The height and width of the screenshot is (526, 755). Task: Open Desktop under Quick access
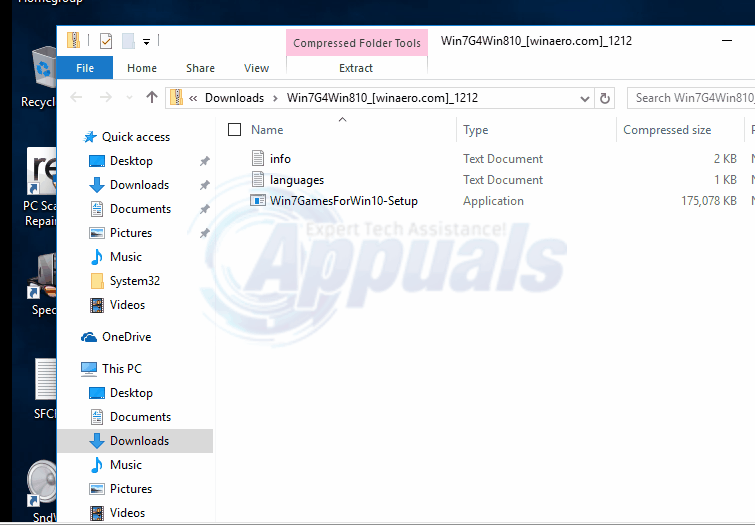pos(131,161)
